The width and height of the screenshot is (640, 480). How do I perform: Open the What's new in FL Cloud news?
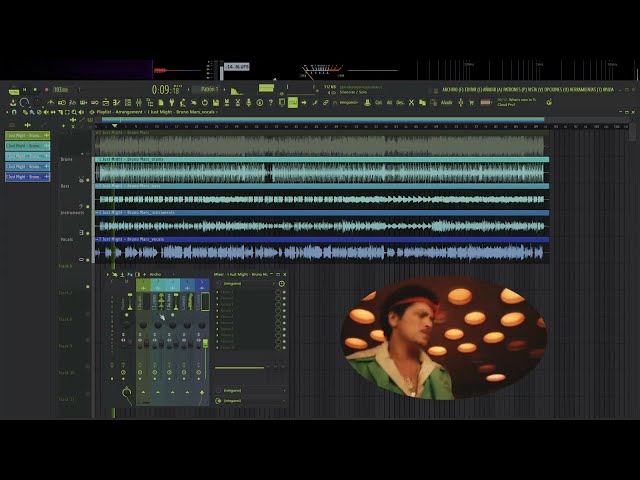517,102
